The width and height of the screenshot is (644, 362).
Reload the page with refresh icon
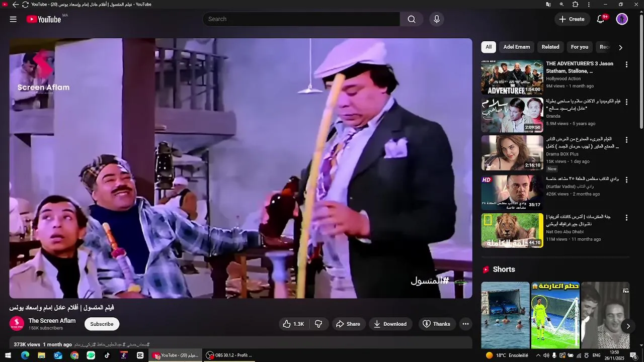click(x=25, y=5)
